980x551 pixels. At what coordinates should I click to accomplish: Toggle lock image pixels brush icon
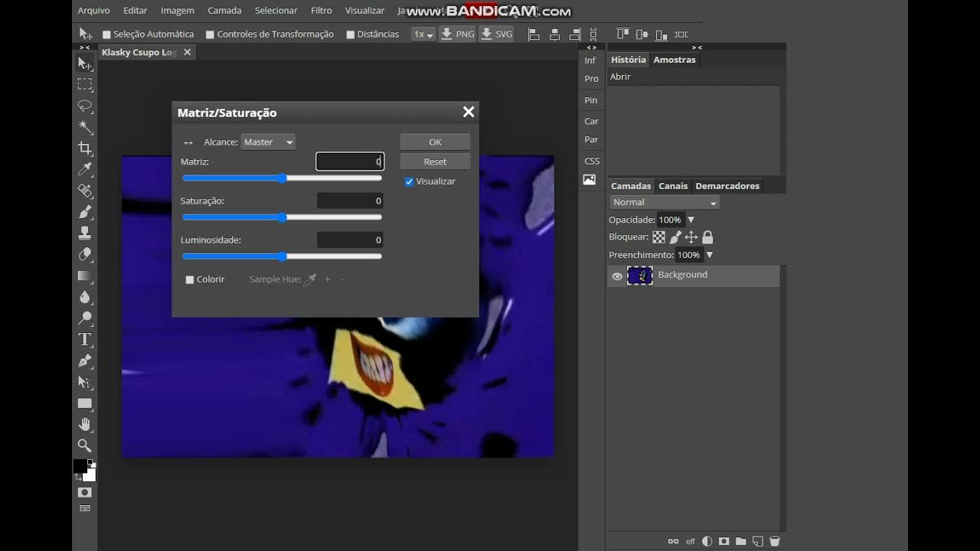675,237
